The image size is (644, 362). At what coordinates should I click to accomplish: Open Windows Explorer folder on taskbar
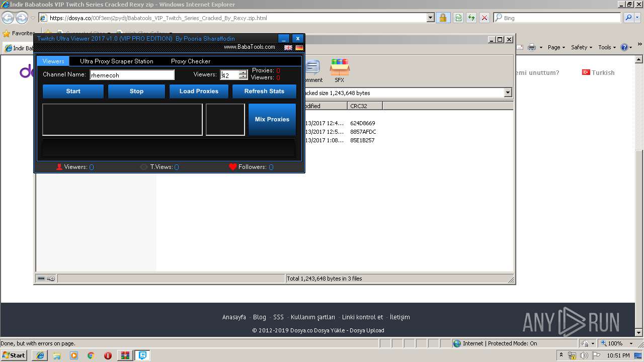57,355
